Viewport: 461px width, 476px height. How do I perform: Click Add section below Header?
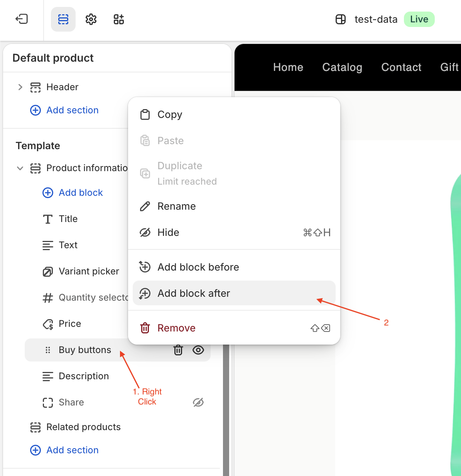pyautogui.click(x=72, y=110)
